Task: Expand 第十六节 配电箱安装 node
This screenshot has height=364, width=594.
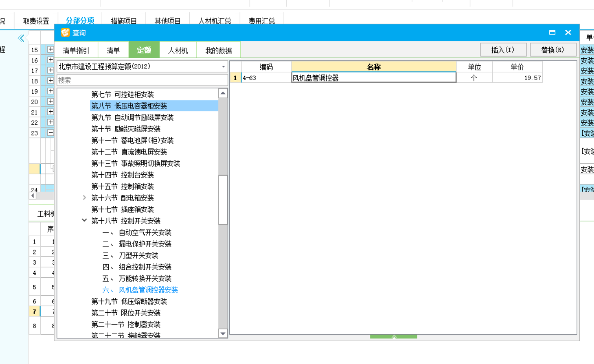Action: point(85,198)
